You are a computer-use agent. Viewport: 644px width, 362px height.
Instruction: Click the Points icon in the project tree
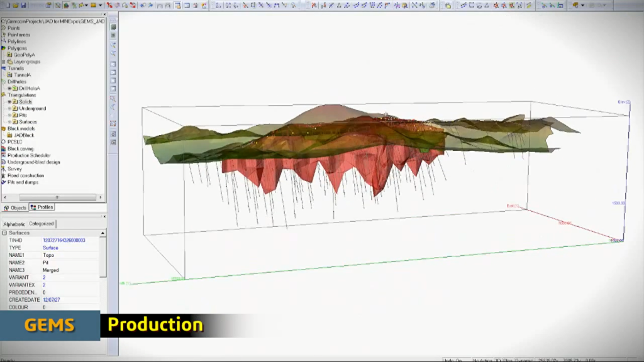4,28
